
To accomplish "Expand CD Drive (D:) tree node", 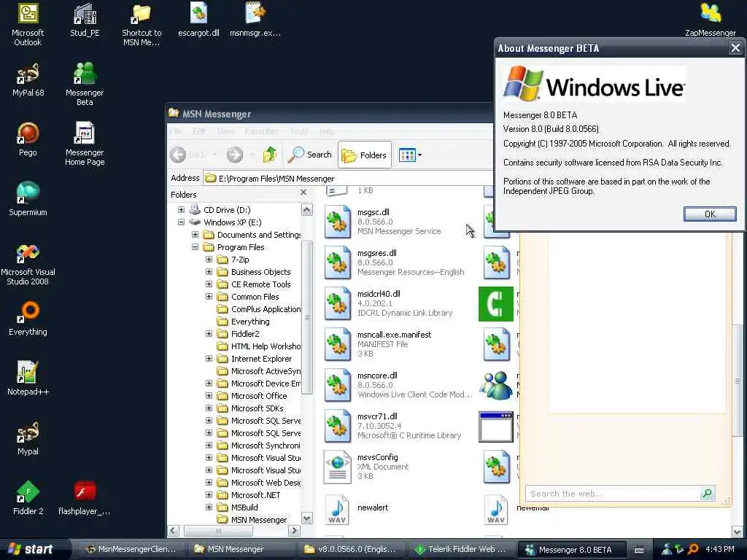I will coord(181,209).
